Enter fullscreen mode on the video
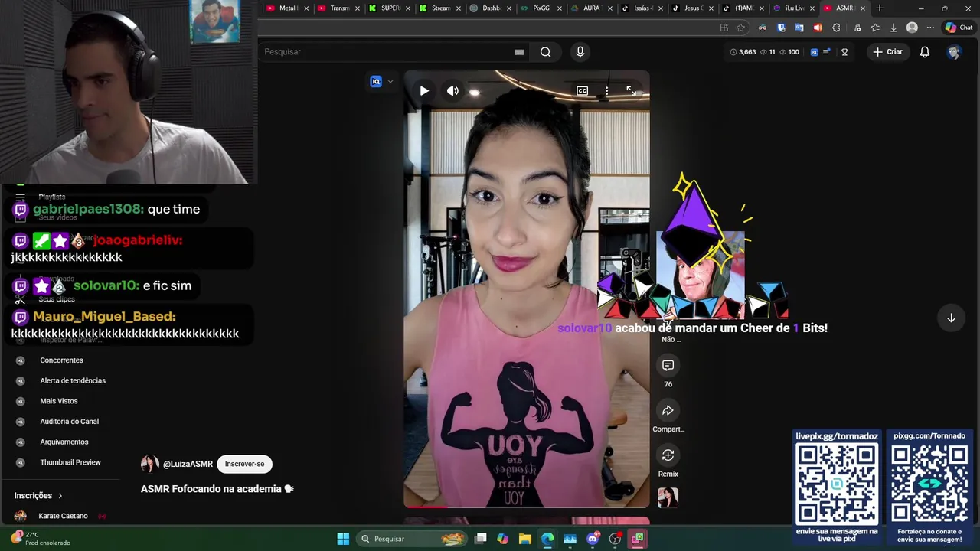This screenshot has width=980, height=551. [631, 91]
